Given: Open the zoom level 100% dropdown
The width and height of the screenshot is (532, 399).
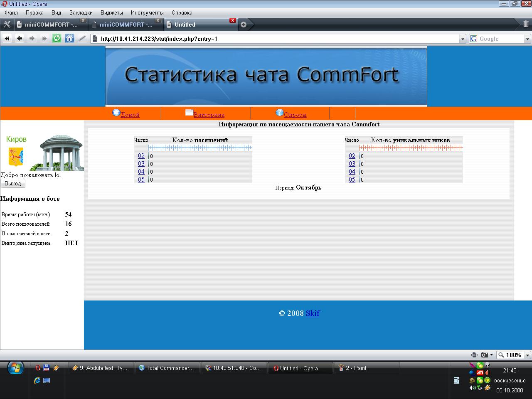Looking at the screenshot, I should pyautogui.click(x=527, y=355).
